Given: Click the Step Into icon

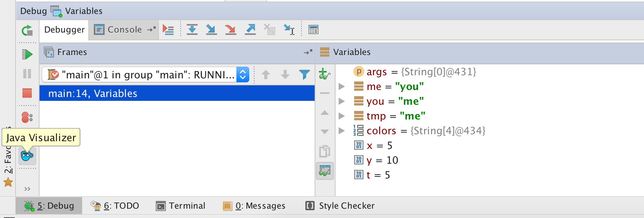Looking at the screenshot, I should click(x=211, y=29).
